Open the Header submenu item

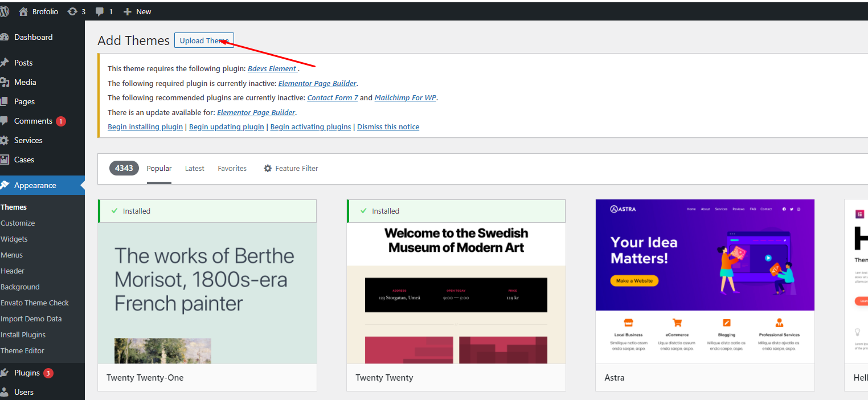(13, 271)
